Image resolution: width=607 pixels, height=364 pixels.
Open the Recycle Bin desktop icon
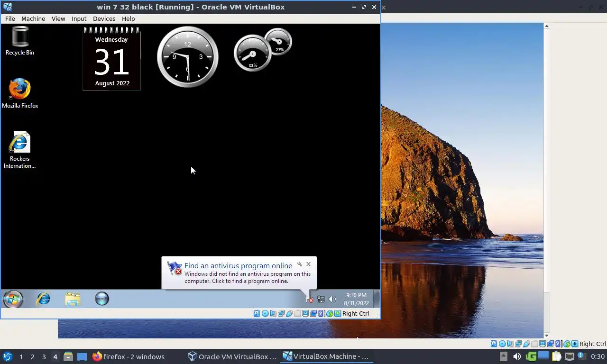[20, 41]
